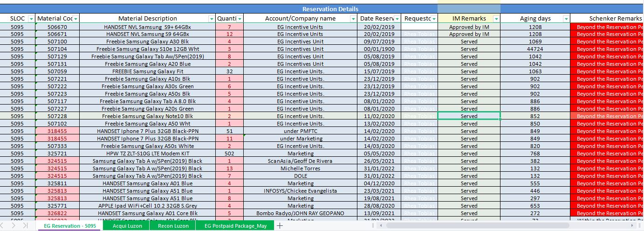Switch to the EG Postpaid Package_May tab
Screen dimensions: 644x231
(236, 226)
